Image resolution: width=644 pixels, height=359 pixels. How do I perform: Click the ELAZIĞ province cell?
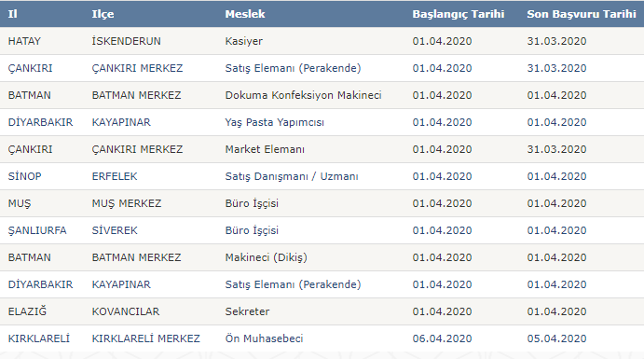[x=27, y=311]
